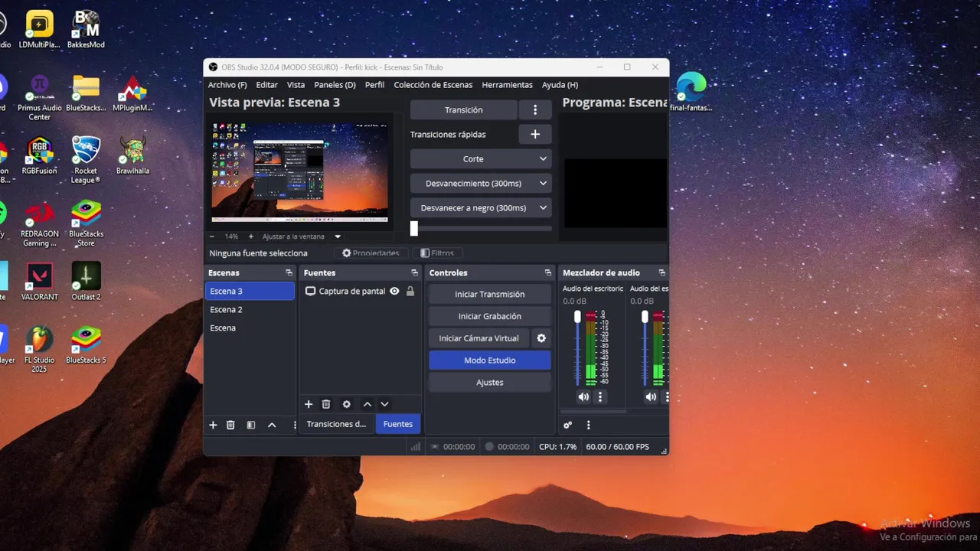Viewport: 980px width, 551px height.
Task: Add a new source in Fuentes panel
Action: click(x=309, y=404)
